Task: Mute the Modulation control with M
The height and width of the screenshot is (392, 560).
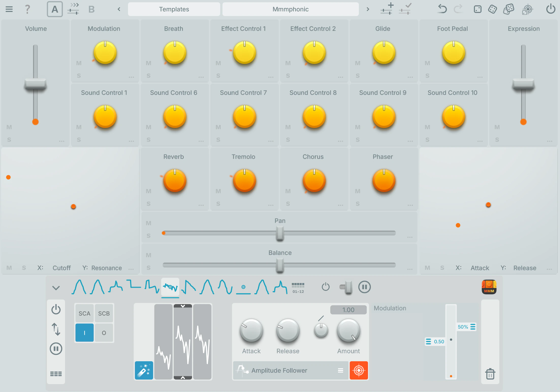Action: pos(79,63)
